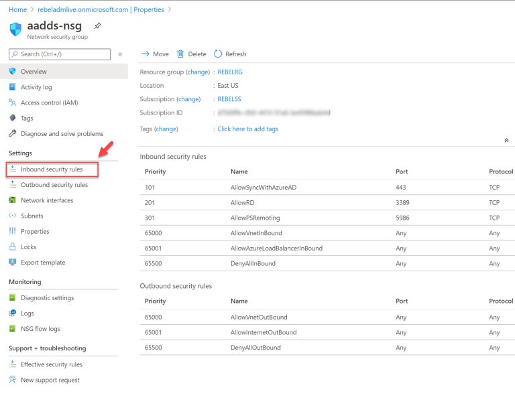This screenshot has width=515, height=420.
Task: Click the Refresh circular arrow icon
Action: pyautogui.click(x=218, y=54)
